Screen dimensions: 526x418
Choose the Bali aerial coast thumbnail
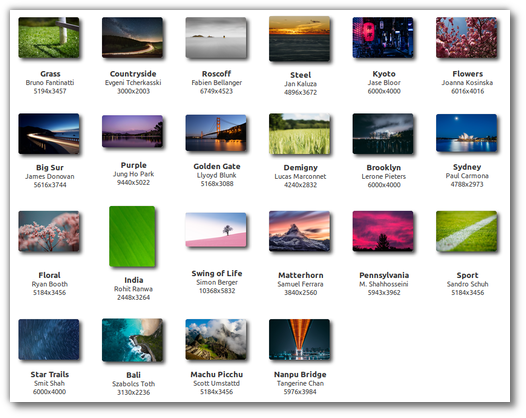pos(133,340)
